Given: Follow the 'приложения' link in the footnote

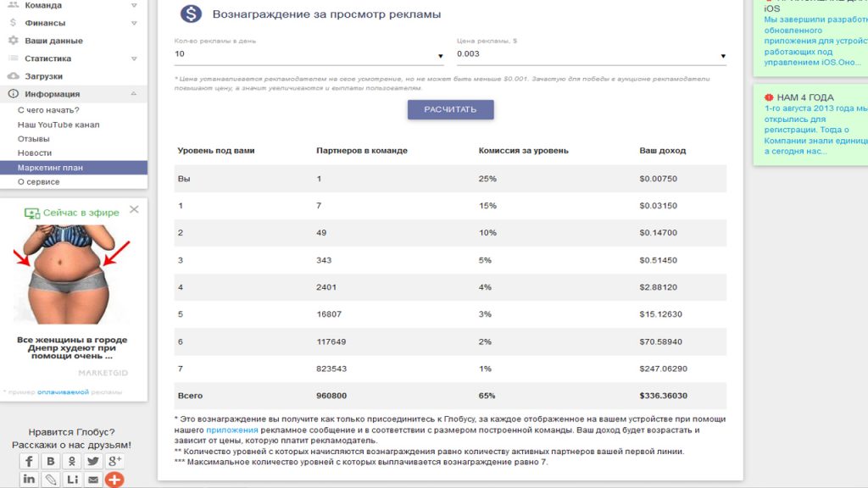Looking at the screenshot, I should [232, 430].
